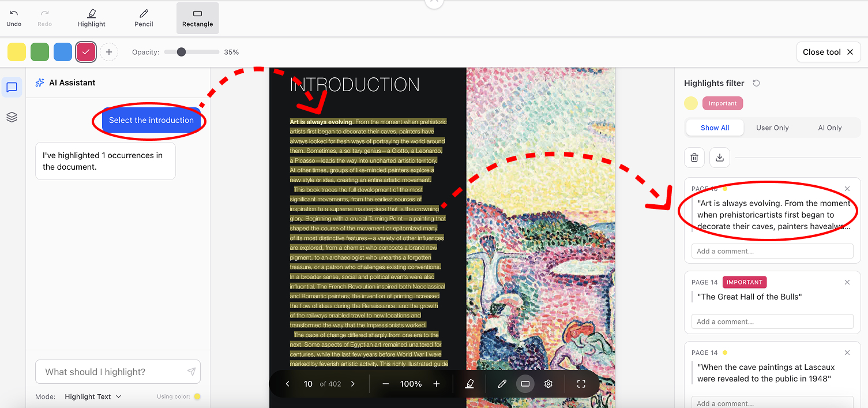Download highlights with export icon
Viewport: 868px width, 408px height.
pyautogui.click(x=720, y=158)
